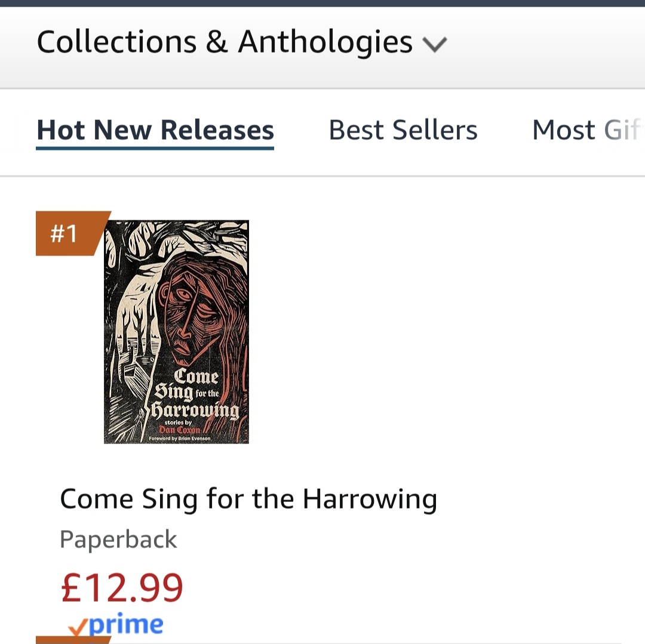This screenshot has height=644, width=645.
Task: Open the partially visible Most Gifted tab
Action: pos(585,130)
